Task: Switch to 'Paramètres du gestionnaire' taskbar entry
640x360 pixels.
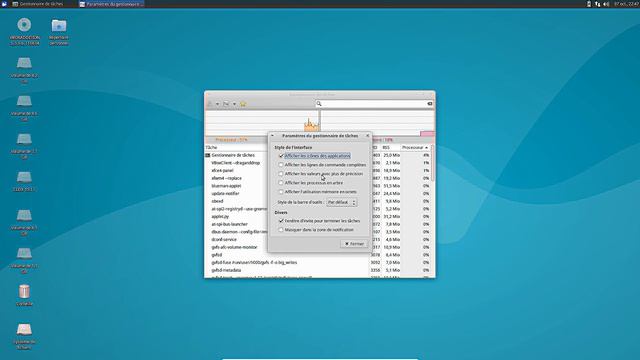Action: (111, 4)
